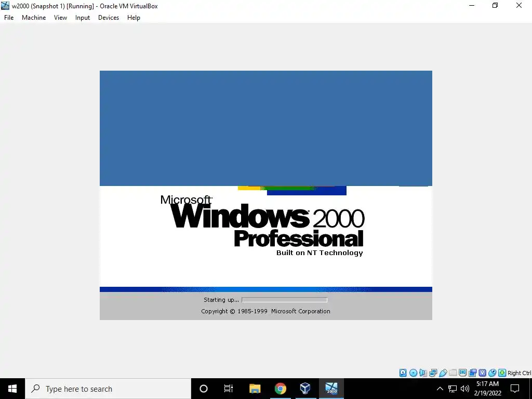Click the green arrow keyboard capture icon

pyautogui.click(x=502, y=373)
